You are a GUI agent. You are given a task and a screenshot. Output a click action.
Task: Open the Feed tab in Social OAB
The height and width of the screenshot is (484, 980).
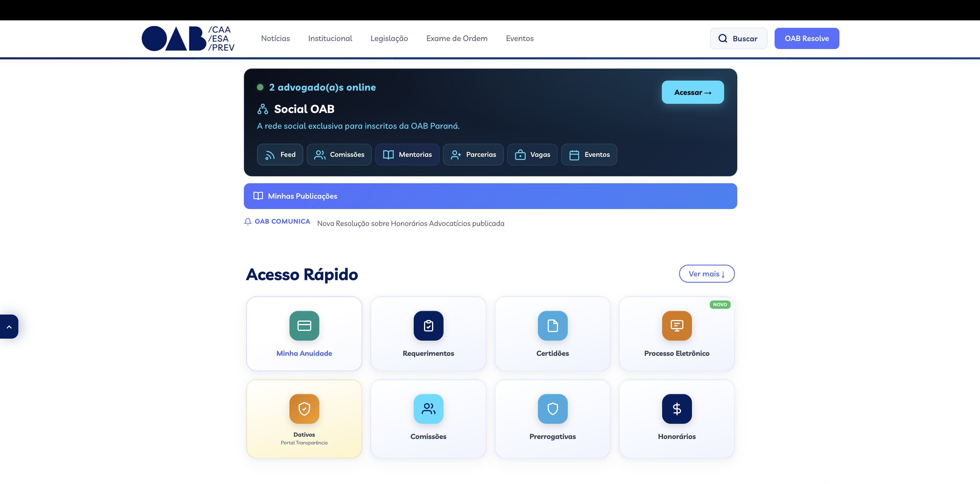click(280, 154)
